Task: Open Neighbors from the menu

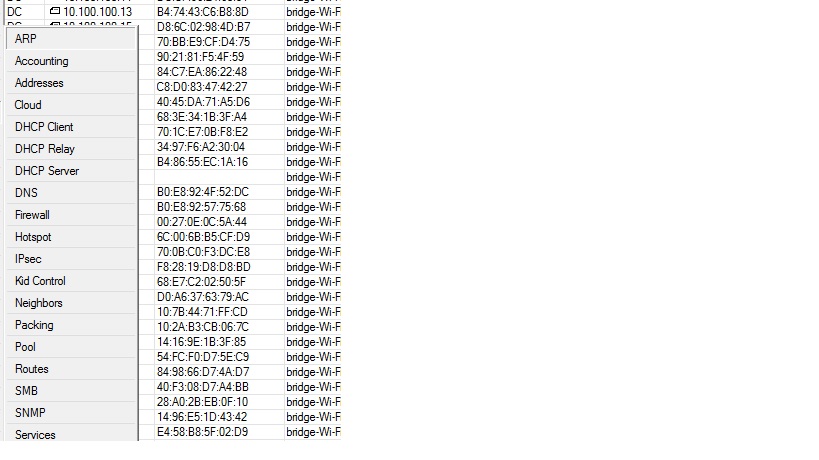Action: point(72,302)
